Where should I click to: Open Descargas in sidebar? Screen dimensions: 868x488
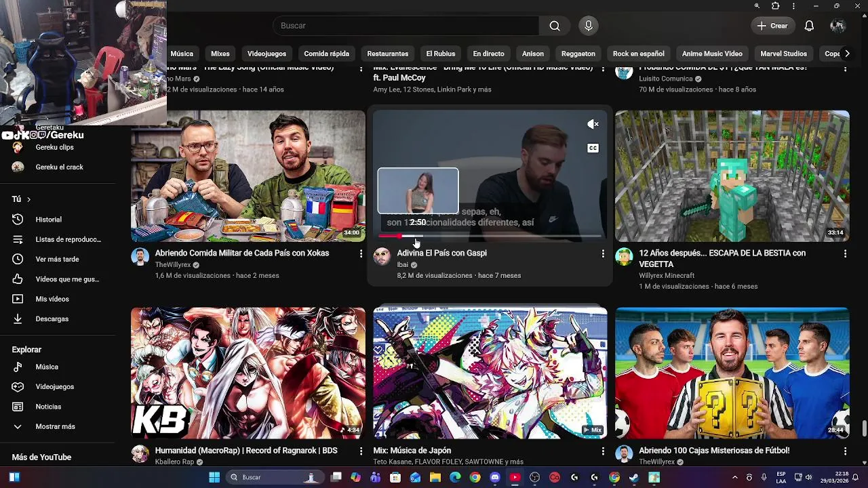[x=52, y=319]
